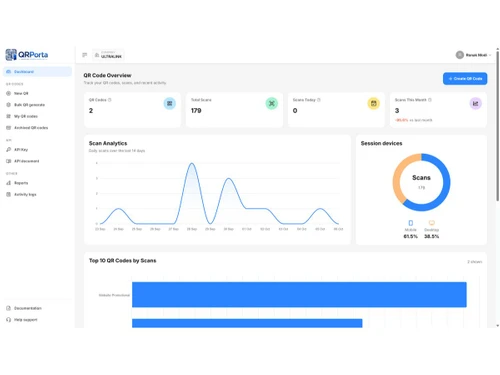The image size is (500, 375).
Task: Click the page vertical scrollbar
Action: tap(497, 125)
